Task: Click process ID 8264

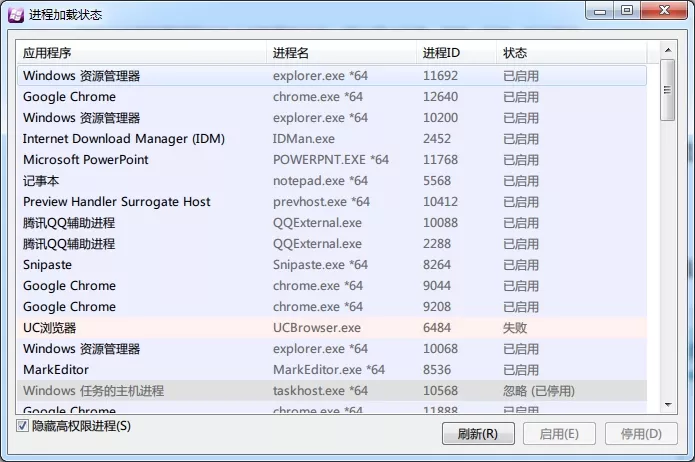Action: (x=437, y=265)
